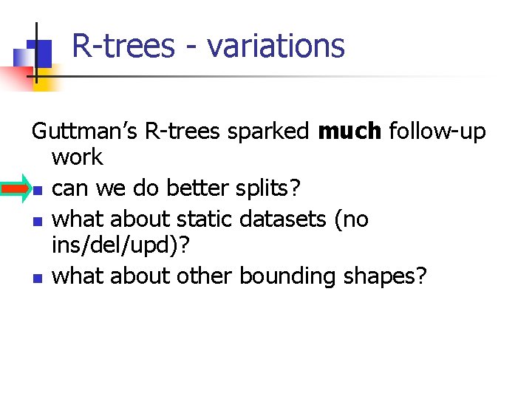Click the horizontal divider line under title
The width and height of the screenshot is (532, 399).
coord(258,76)
